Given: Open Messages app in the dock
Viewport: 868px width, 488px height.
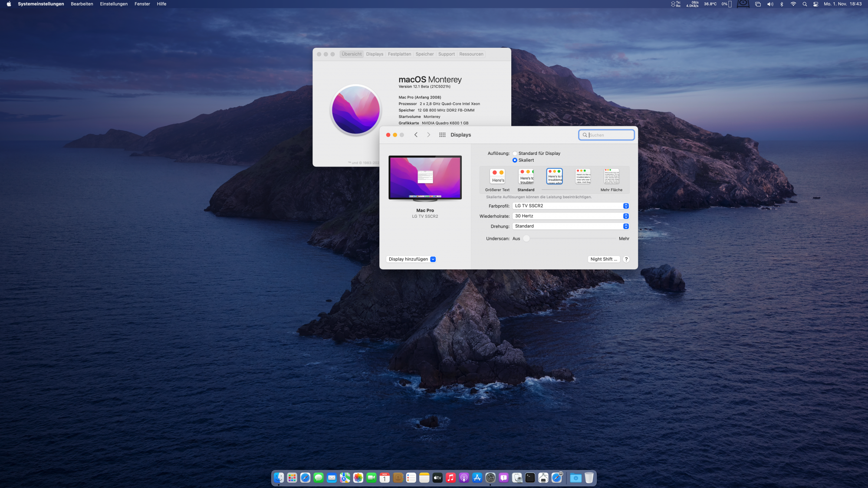Looking at the screenshot, I should click(x=319, y=478).
